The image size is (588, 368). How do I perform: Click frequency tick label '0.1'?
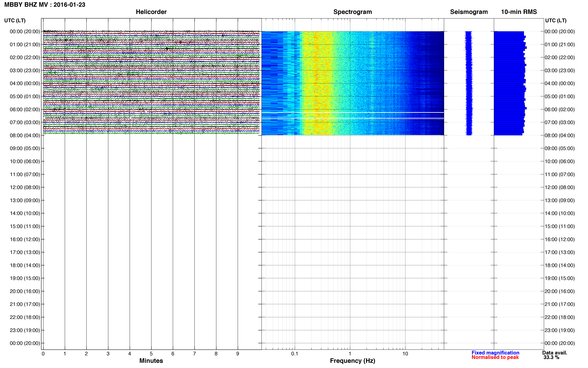coord(295,354)
